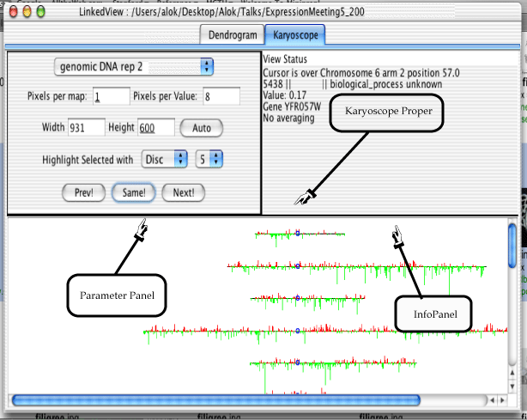527x420 pixels.
Task: Open the Disc highlight style dropdown
Action: point(164,159)
